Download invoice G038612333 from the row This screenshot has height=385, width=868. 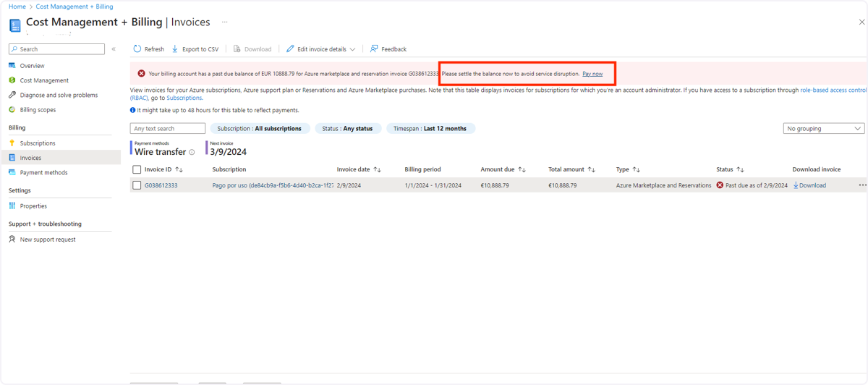point(809,185)
